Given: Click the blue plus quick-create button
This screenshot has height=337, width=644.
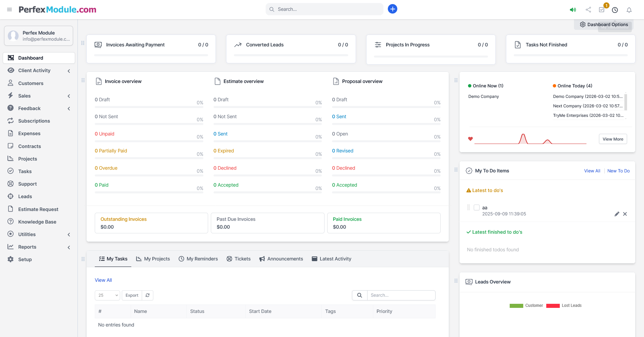Looking at the screenshot, I should coord(392,9).
